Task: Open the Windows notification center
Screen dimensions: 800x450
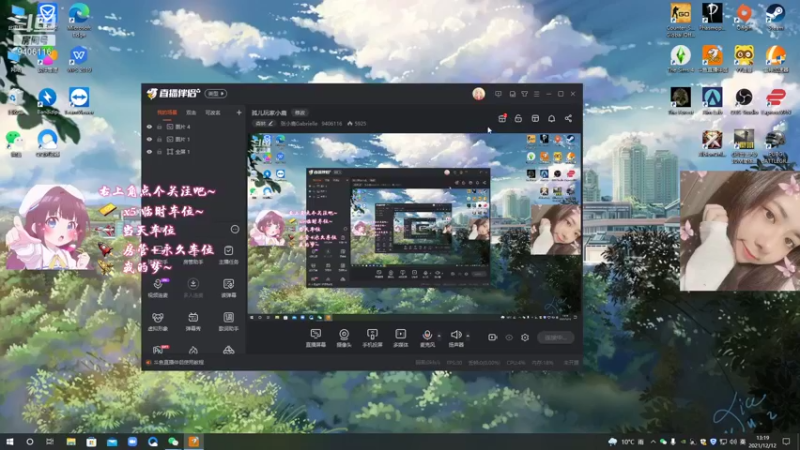Action: pos(786,442)
